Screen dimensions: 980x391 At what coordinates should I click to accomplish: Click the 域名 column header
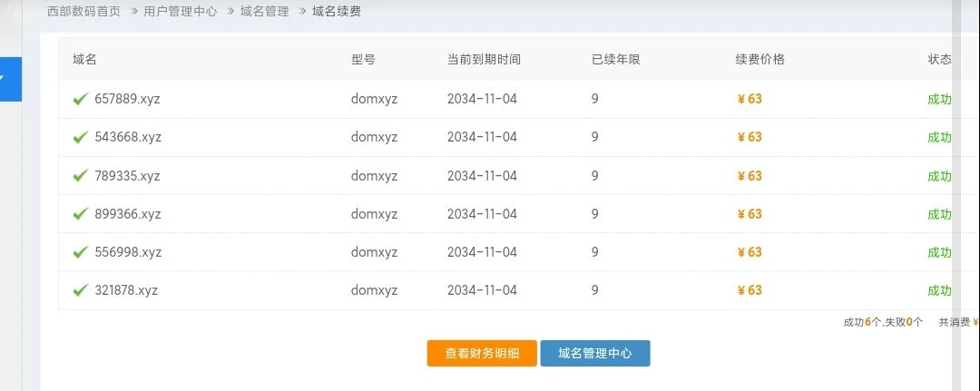coord(84,60)
